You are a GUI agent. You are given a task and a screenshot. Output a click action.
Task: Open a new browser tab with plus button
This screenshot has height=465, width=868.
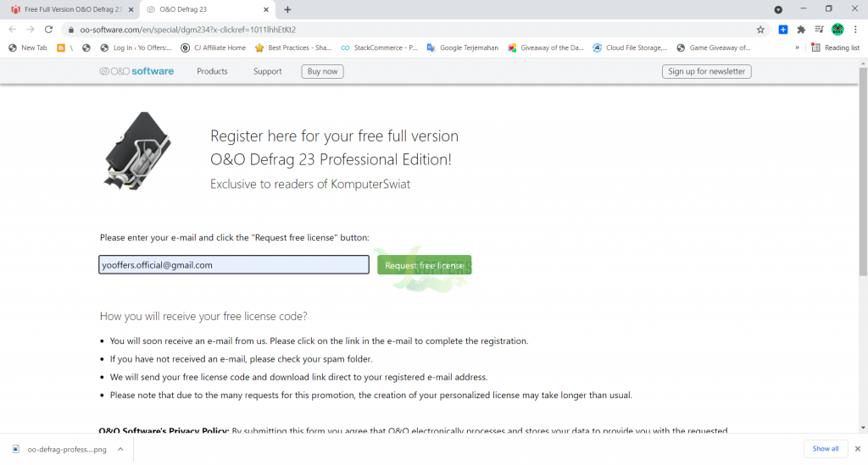click(287, 9)
